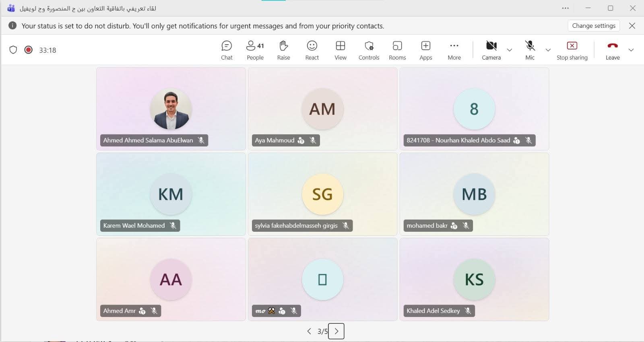Open meeting Controls
This screenshot has height=342, width=644.
(x=369, y=50)
